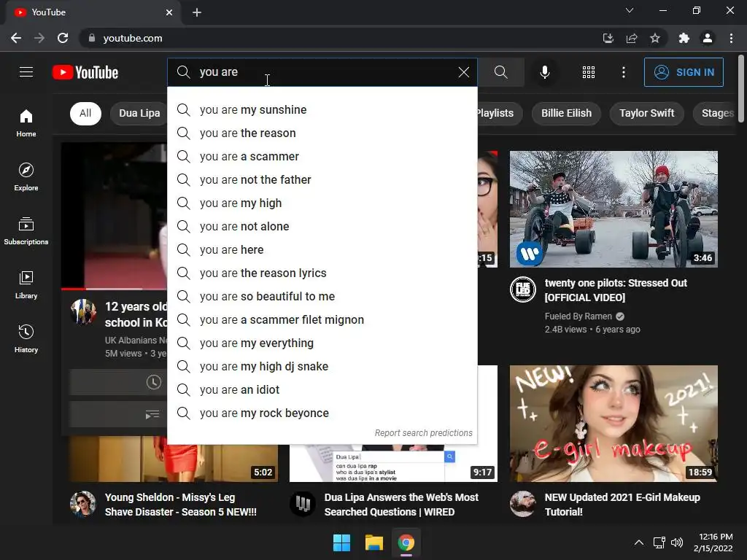Viewport: 747px width, 560px height.
Task: Choose suggestion 'you are here'
Action: point(322,249)
